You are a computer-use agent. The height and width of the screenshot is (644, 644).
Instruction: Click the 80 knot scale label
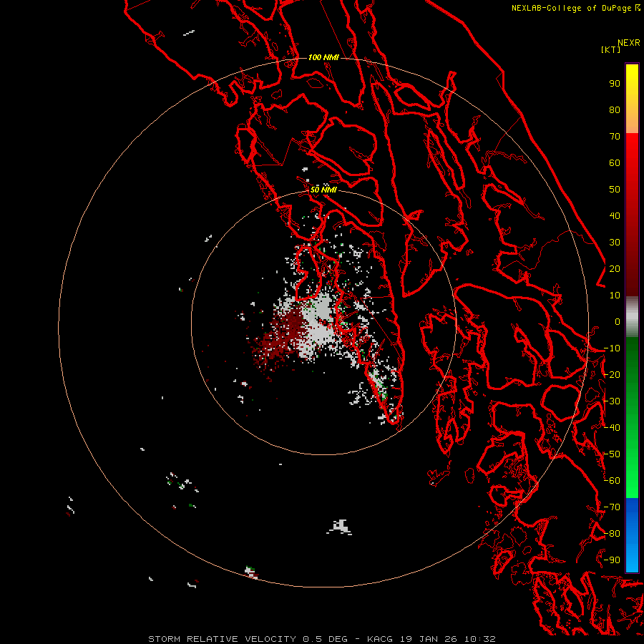615,110
